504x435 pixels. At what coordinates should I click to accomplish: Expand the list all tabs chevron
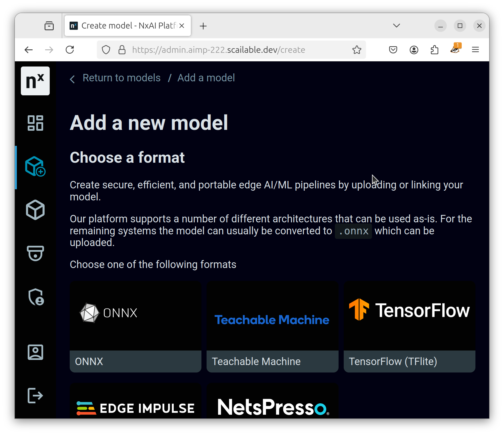(x=396, y=26)
